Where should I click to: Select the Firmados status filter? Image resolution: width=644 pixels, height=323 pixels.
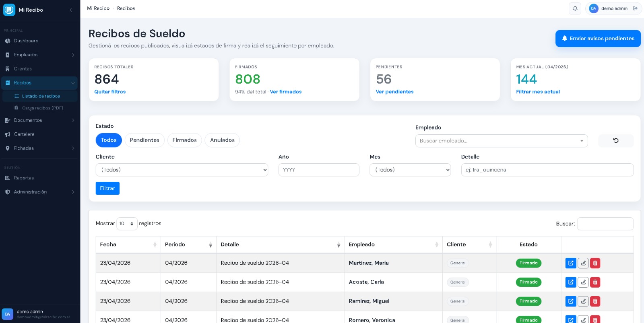point(184,140)
